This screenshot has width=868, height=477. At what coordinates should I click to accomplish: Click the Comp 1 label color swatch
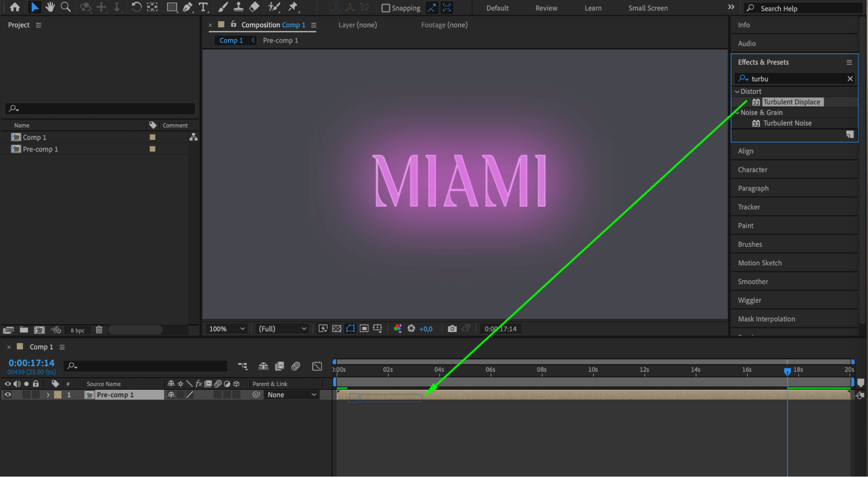[x=152, y=137]
